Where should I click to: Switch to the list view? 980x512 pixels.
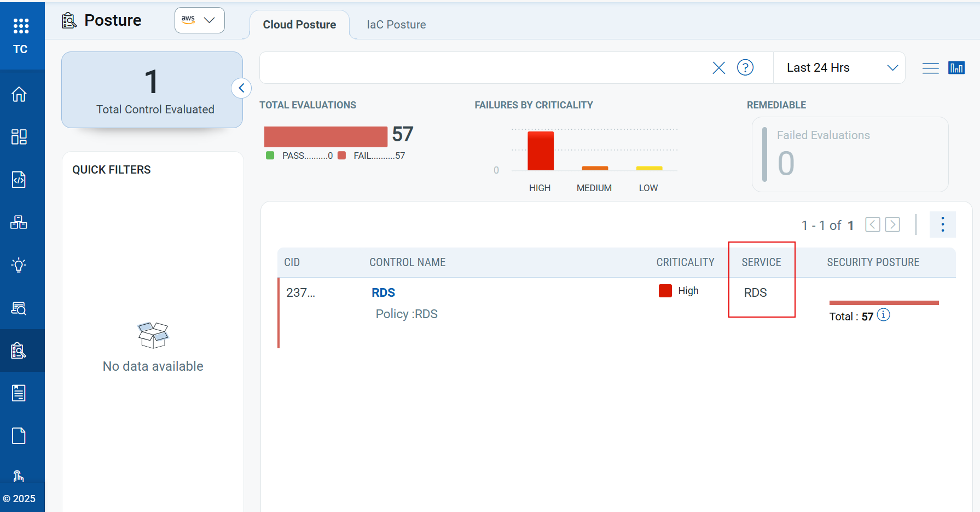click(930, 68)
